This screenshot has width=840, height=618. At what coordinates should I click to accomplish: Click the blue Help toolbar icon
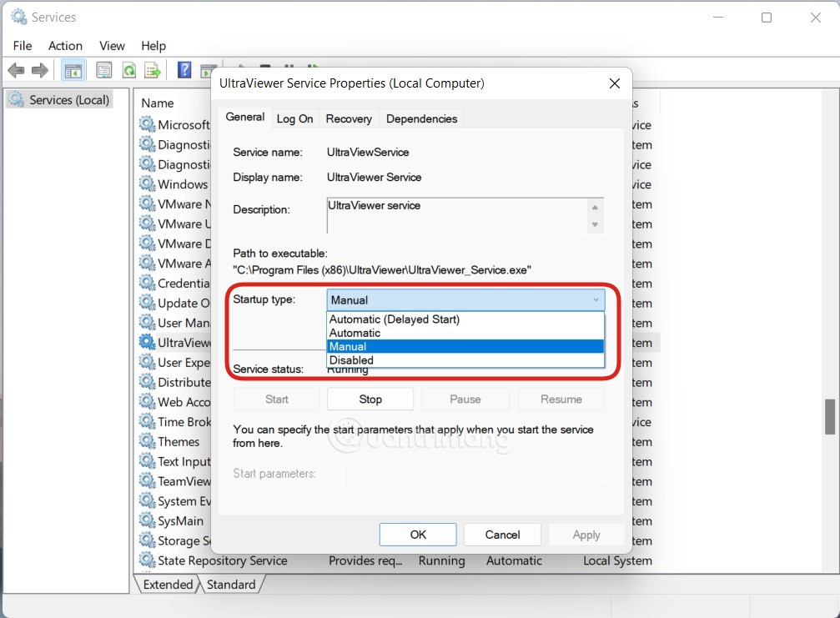tap(184, 69)
